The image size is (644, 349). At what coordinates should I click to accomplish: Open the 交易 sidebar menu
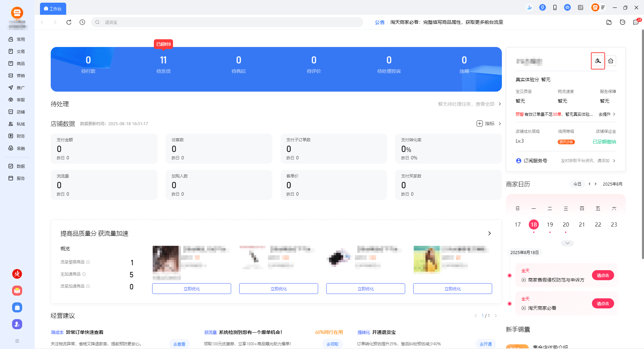coord(17,51)
